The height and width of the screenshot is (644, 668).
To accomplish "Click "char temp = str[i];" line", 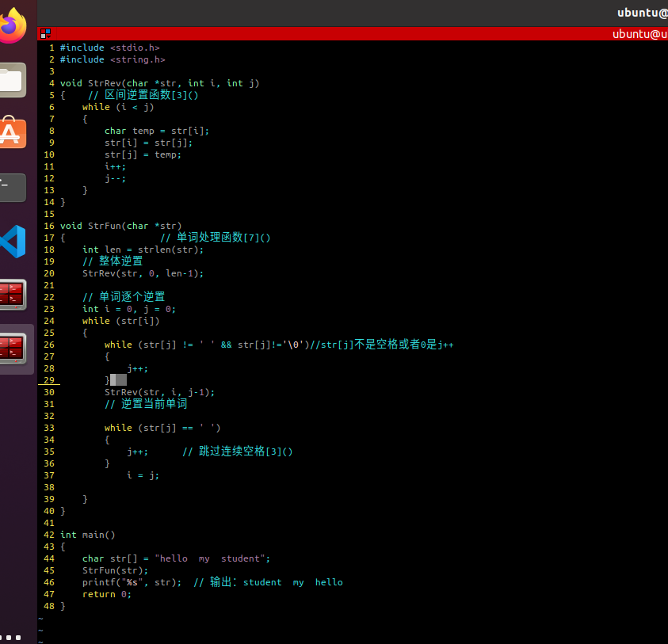I will click(157, 131).
